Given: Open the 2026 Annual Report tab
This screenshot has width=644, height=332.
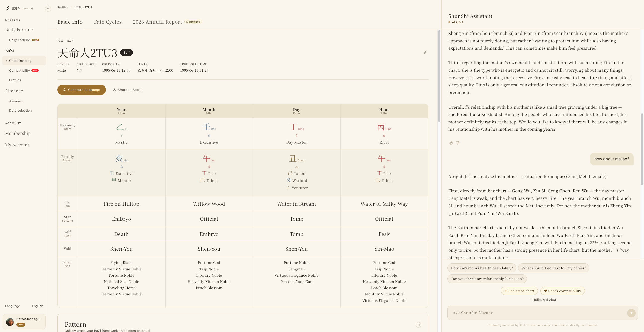Looking at the screenshot, I should pyautogui.click(x=157, y=22).
